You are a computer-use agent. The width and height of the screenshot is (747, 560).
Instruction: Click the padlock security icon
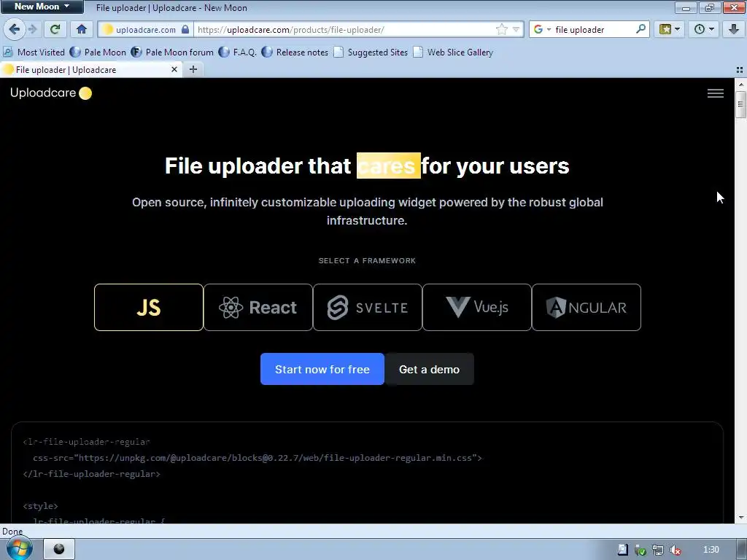tap(185, 29)
